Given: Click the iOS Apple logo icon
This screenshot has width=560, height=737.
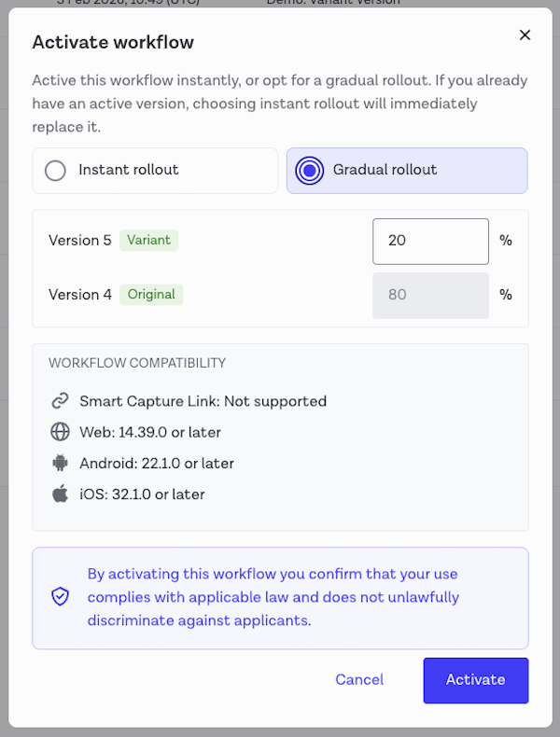Looking at the screenshot, I should pos(61,494).
